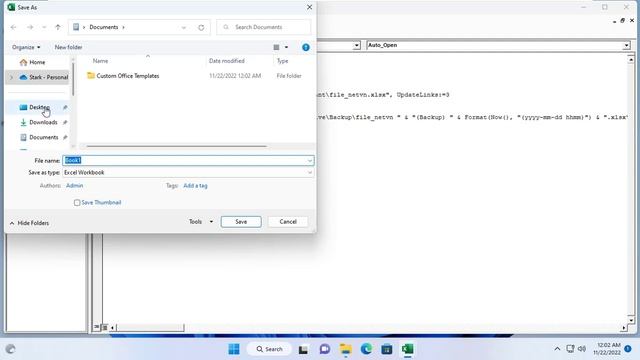Open recent locations dropdown arrow
640x360 pixels.
[x=44, y=27]
